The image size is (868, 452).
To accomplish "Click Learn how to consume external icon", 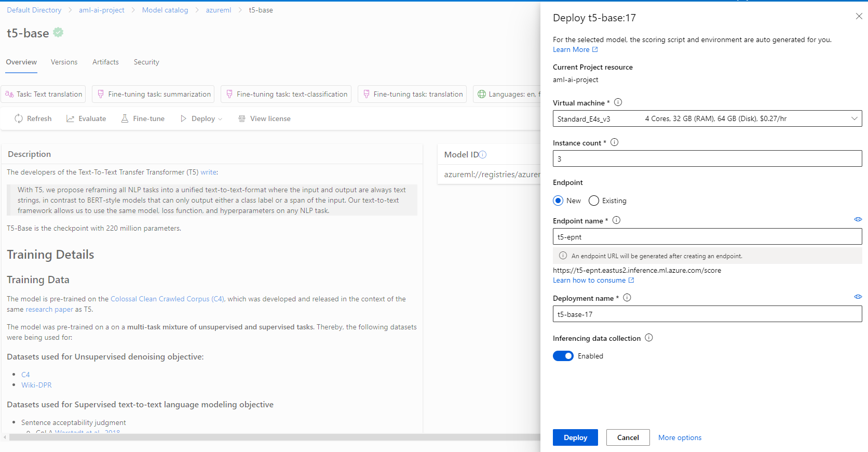I will [631, 280].
